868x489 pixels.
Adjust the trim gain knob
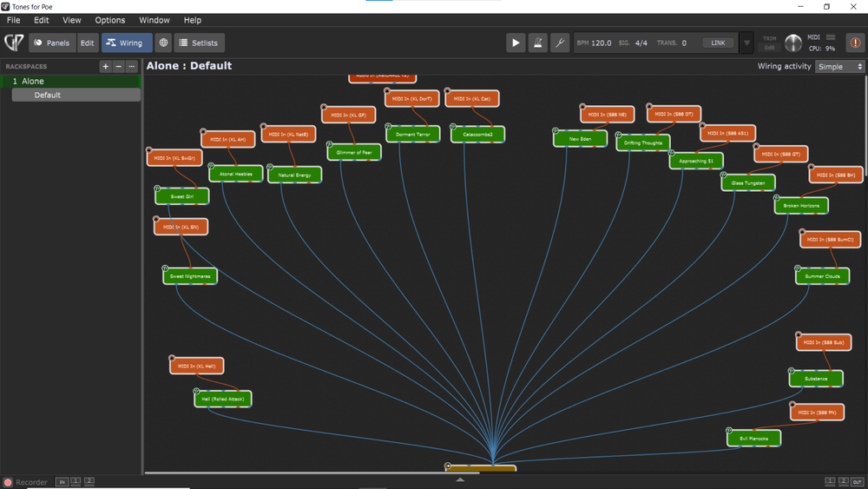click(793, 43)
